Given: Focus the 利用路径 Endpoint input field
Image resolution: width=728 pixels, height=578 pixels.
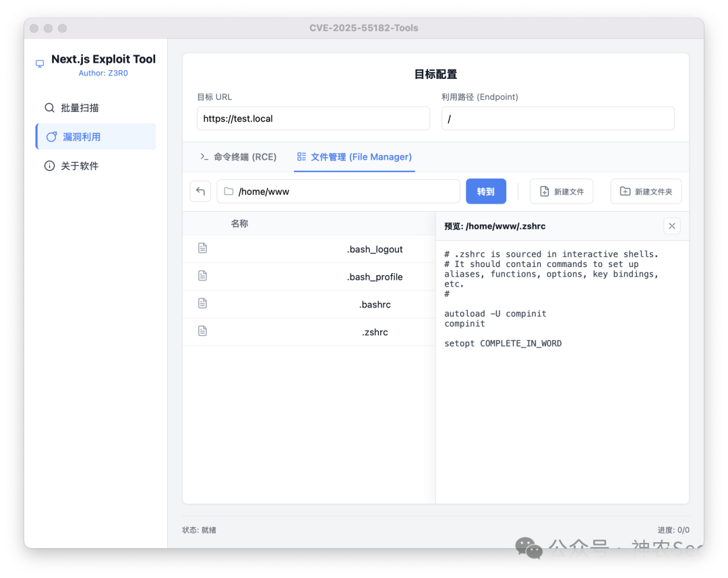Looking at the screenshot, I should pos(557,119).
